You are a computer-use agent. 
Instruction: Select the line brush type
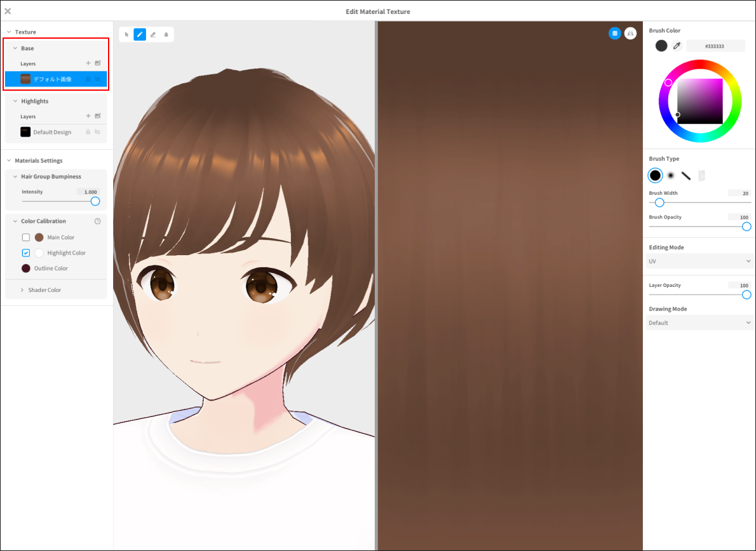(x=686, y=175)
